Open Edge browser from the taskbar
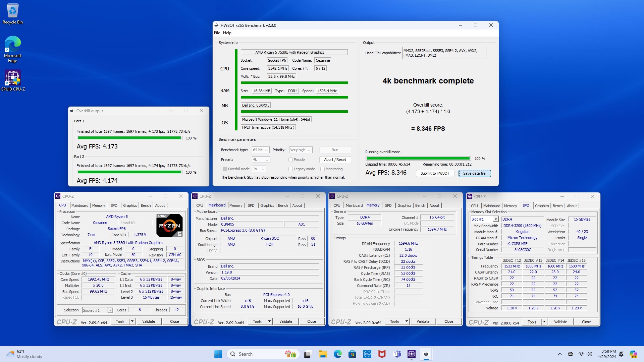Image resolution: width=644 pixels, height=362 pixels. point(337,354)
